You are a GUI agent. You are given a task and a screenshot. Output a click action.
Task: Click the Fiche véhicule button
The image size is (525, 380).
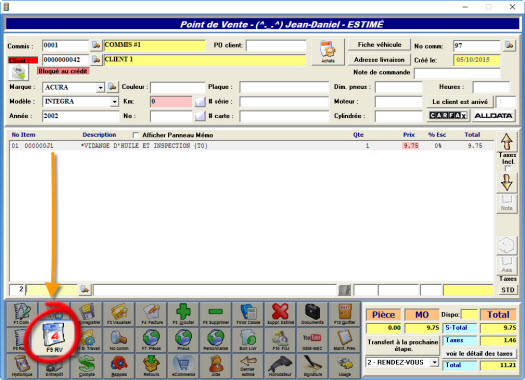click(379, 45)
